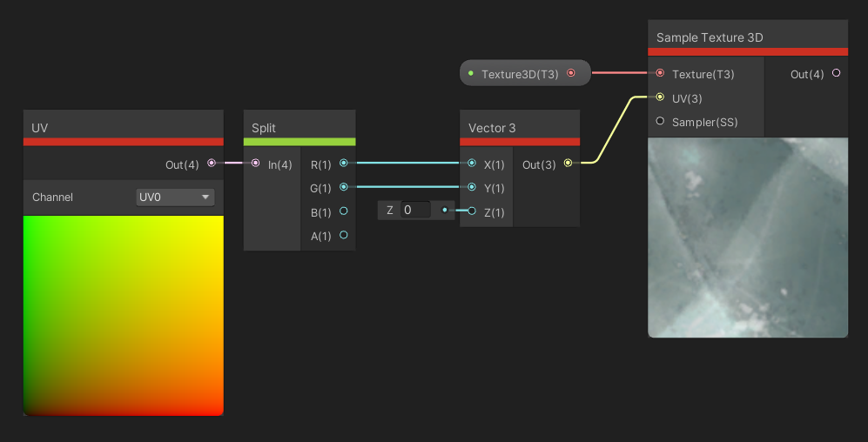Click the Texture(T3) input port
The image size is (868, 442).
[660, 74]
